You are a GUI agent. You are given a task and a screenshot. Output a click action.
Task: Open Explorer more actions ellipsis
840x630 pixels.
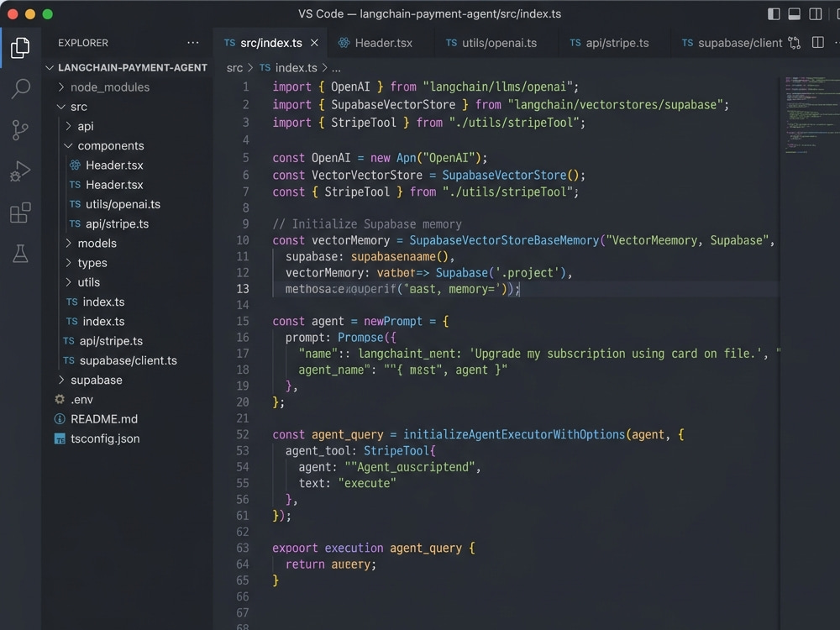pyautogui.click(x=193, y=42)
